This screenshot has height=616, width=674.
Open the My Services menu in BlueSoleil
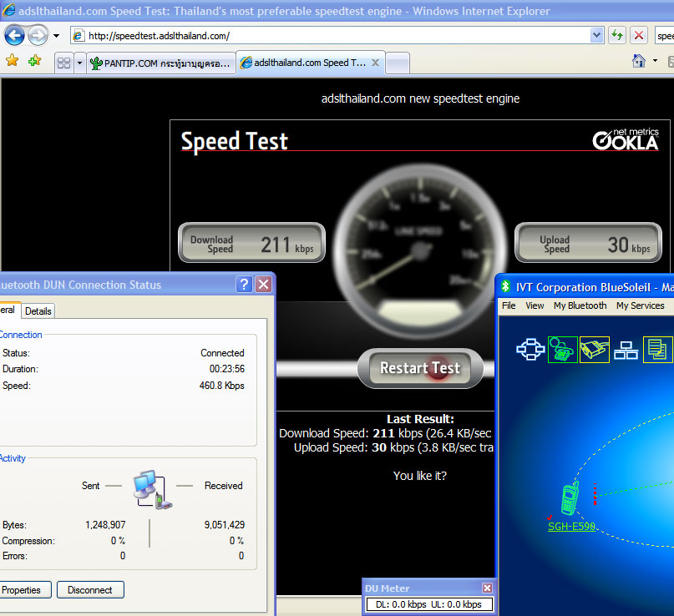pyautogui.click(x=641, y=305)
